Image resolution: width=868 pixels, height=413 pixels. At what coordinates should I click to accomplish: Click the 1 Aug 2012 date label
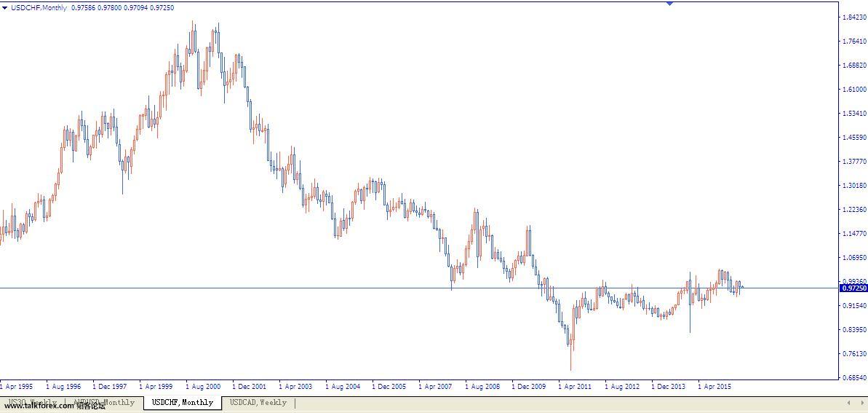tap(621, 386)
